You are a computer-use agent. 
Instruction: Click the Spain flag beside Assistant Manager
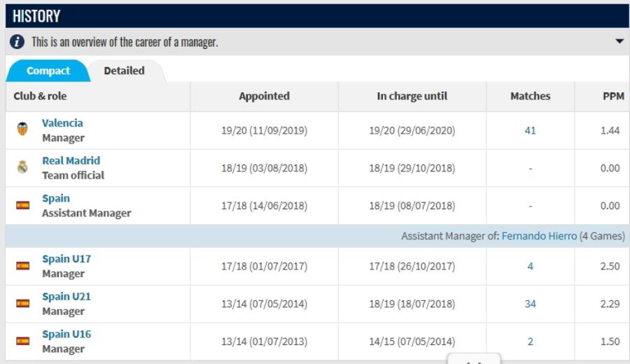(23, 205)
